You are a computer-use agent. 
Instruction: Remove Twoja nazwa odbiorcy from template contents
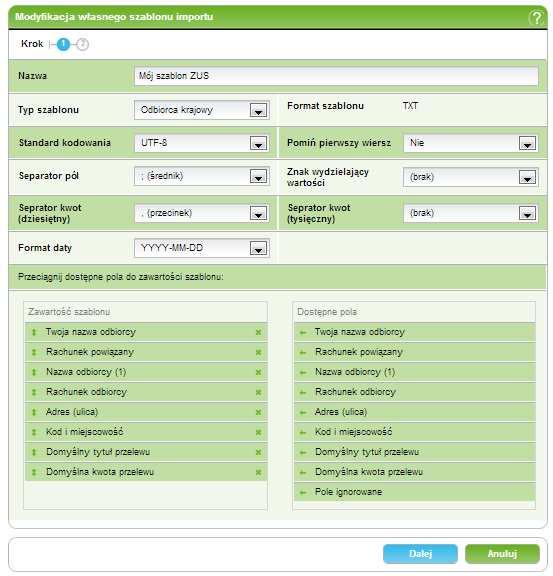(258, 332)
